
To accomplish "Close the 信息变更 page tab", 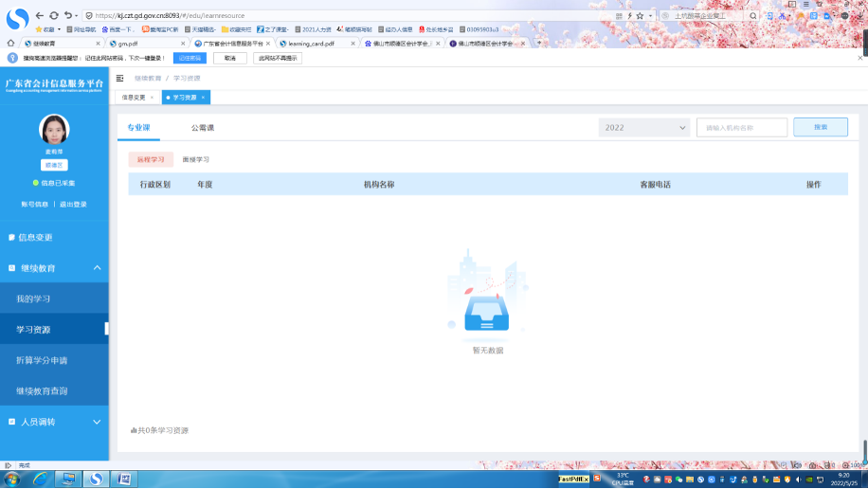I will tap(153, 98).
